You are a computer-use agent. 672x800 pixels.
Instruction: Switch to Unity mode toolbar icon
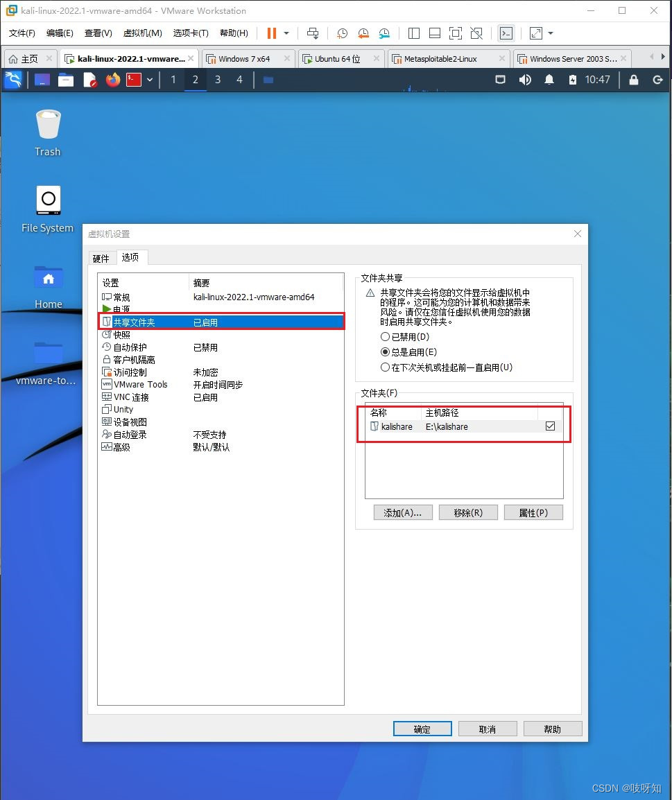pos(476,33)
